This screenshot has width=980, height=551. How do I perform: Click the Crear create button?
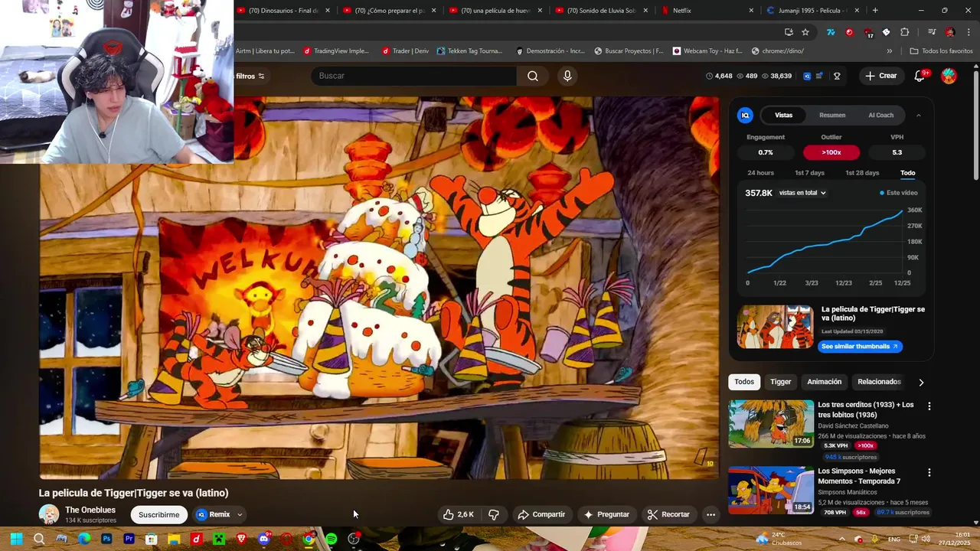(x=881, y=76)
